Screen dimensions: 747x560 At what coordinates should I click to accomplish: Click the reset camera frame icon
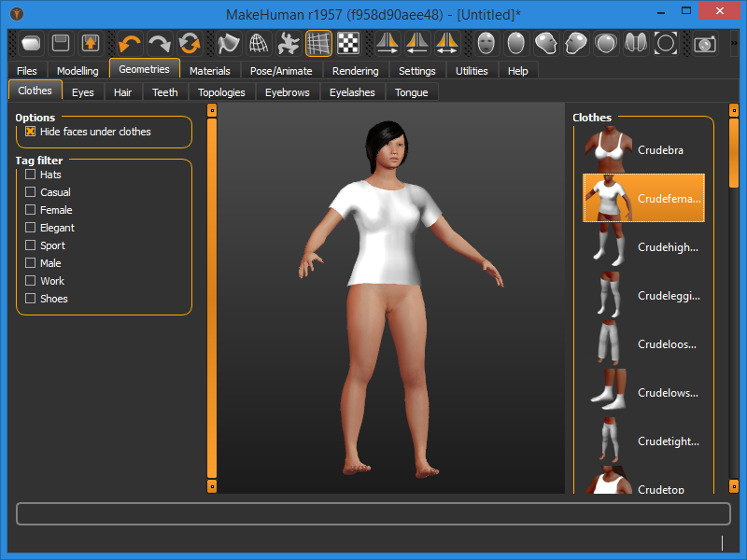(x=666, y=43)
